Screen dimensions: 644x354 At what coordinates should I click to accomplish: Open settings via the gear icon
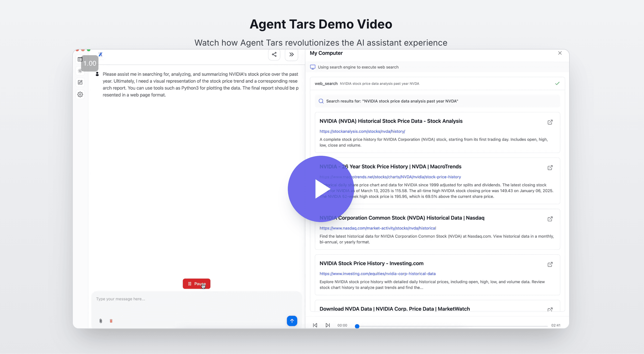coord(80,94)
